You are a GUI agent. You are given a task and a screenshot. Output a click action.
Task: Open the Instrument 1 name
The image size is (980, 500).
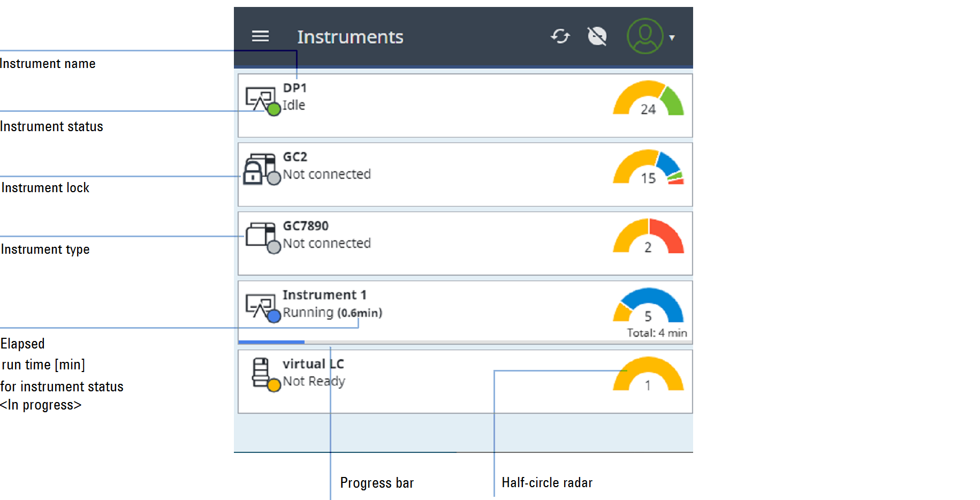(324, 295)
